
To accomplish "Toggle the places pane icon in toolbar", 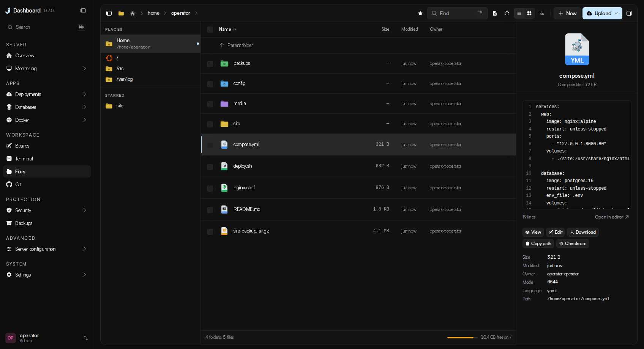I will pos(109,13).
